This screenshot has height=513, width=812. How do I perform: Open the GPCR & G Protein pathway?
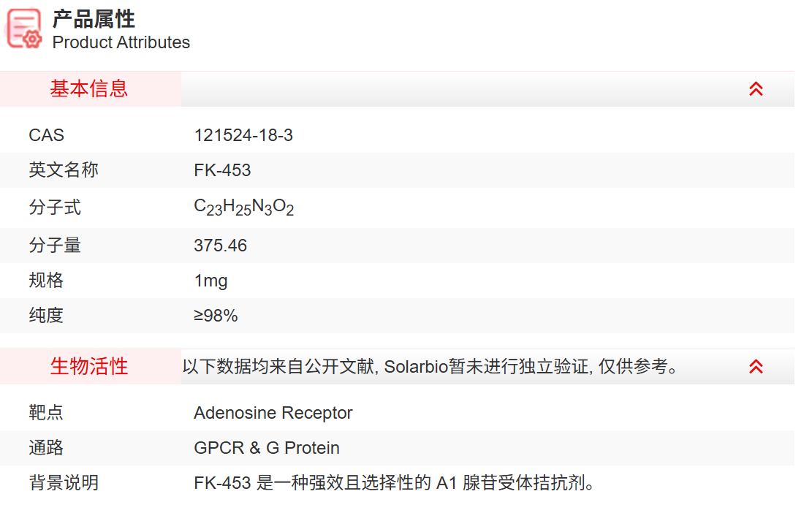pyautogui.click(x=266, y=448)
